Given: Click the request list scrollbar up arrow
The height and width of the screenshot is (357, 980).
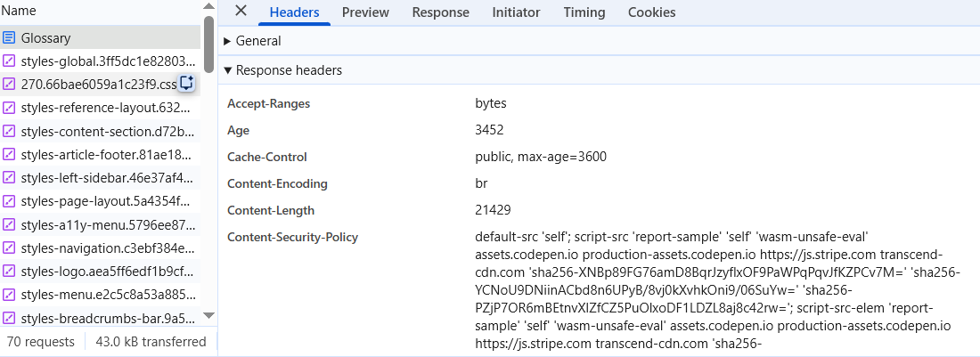Looking at the screenshot, I should pyautogui.click(x=208, y=7).
